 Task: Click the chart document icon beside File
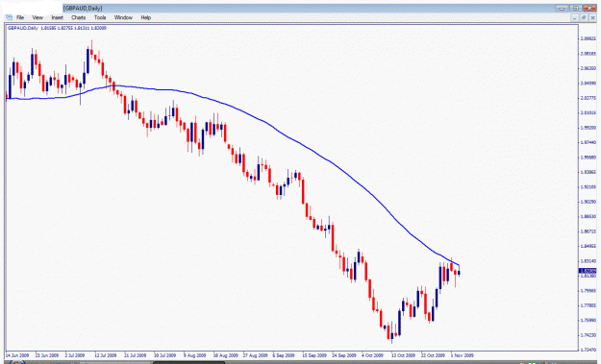pyautogui.click(x=9, y=17)
